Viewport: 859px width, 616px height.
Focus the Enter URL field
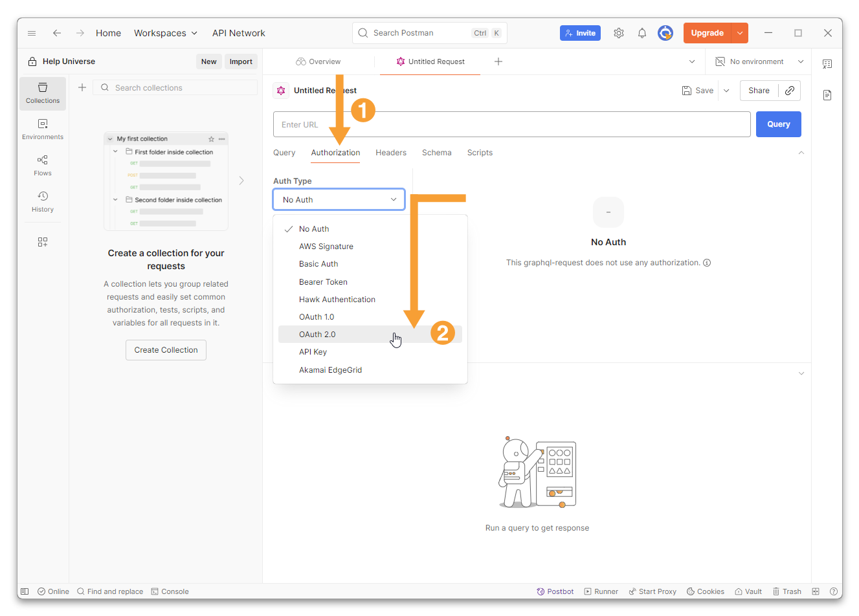tap(512, 124)
